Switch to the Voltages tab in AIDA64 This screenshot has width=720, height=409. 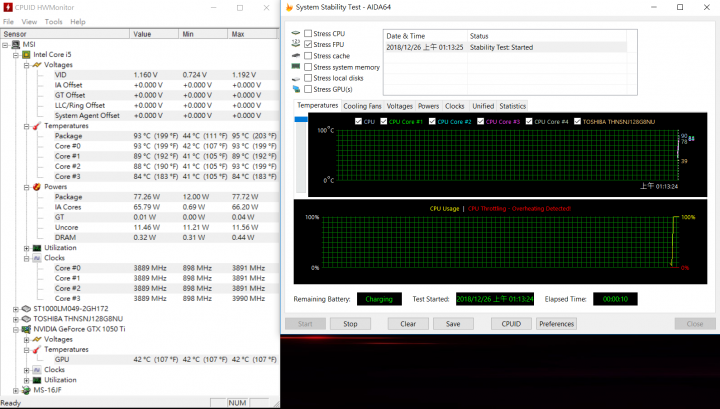click(399, 106)
